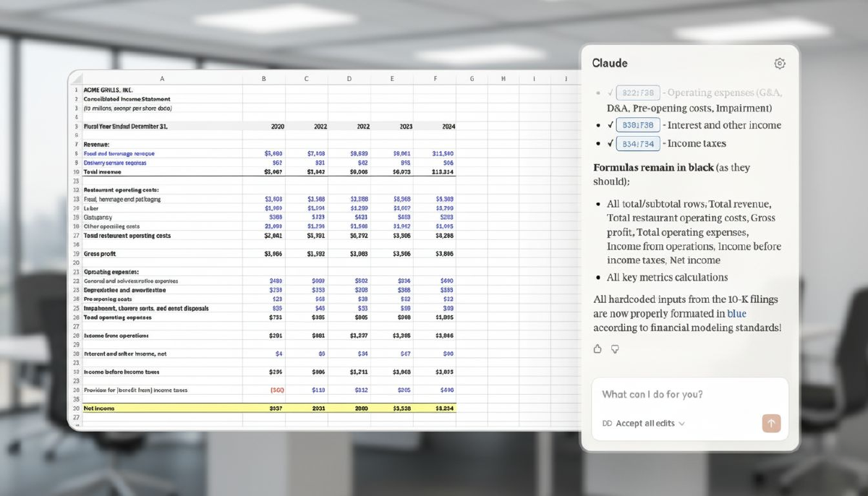868x496 pixels.
Task: Open Claude panel settings gear
Action: click(779, 64)
